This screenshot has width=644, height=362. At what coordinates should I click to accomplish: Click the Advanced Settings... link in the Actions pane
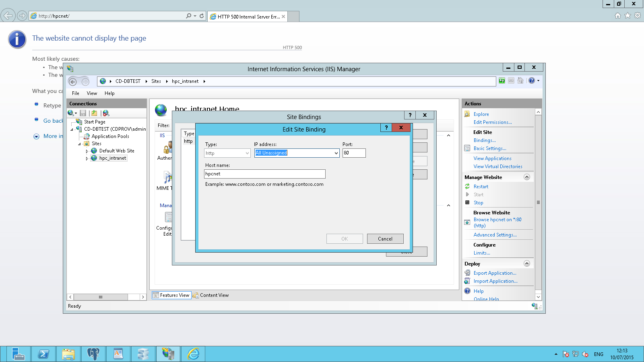point(495,235)
